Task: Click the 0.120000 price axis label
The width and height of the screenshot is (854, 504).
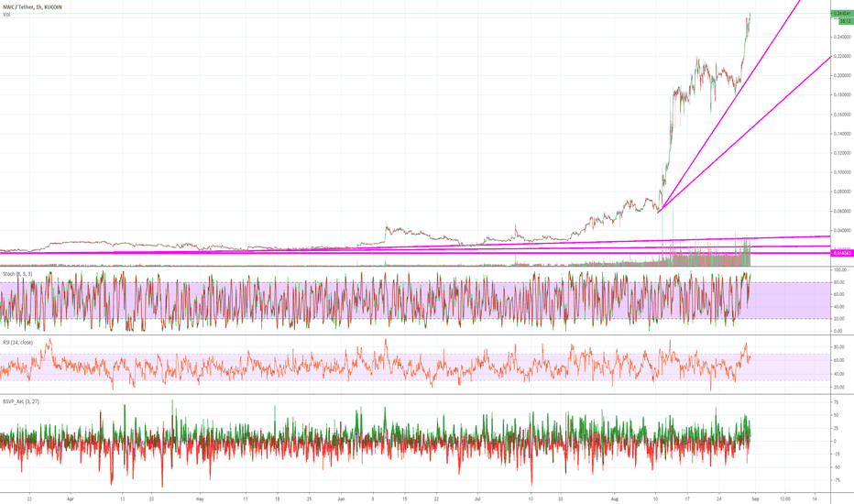Action: coord(842,153)
